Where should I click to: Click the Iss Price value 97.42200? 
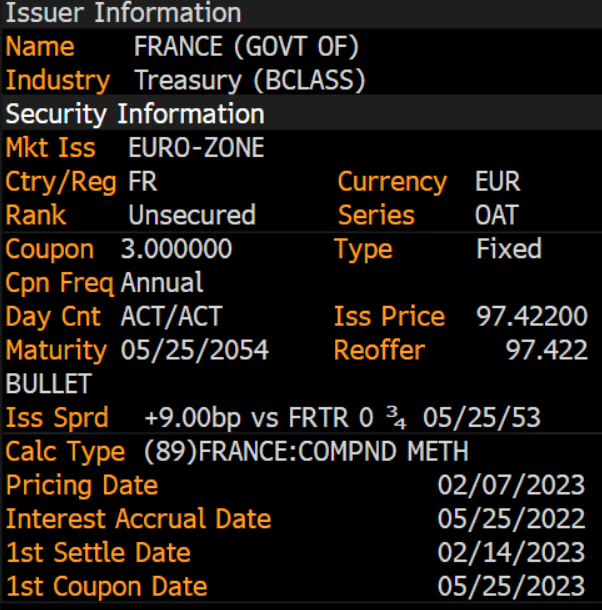[532, 316]
